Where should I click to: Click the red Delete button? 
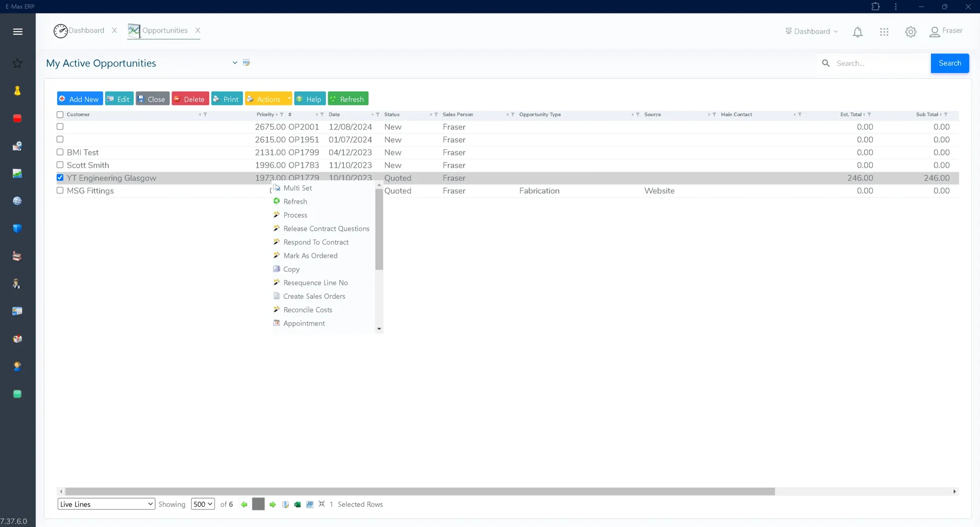tap(191, 99)
